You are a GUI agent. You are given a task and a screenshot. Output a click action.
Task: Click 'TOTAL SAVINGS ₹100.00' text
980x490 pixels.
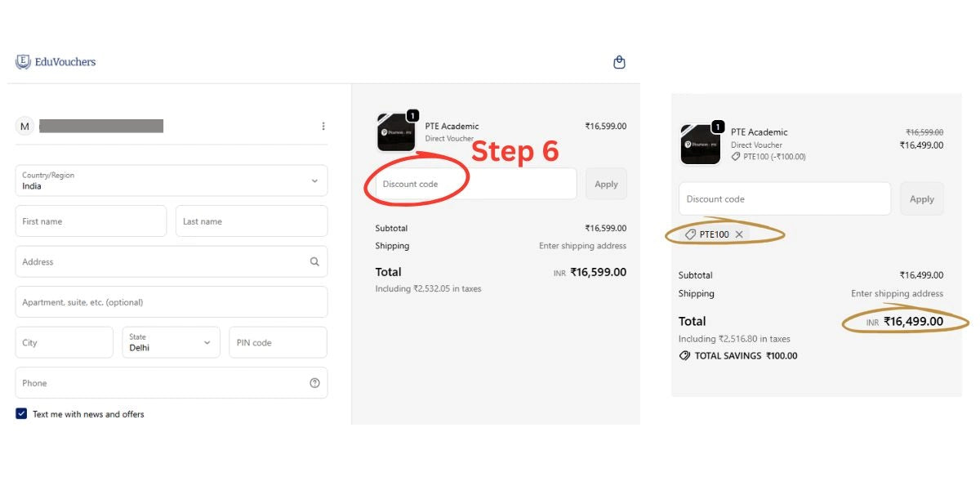[x=746, y=356]
